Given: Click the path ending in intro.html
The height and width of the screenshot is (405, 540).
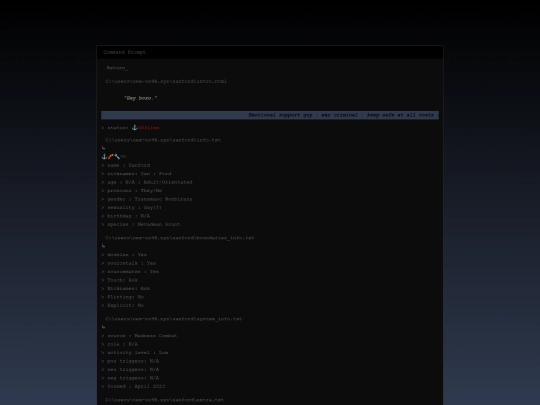Looking at the screenshot, I should 166,82.
